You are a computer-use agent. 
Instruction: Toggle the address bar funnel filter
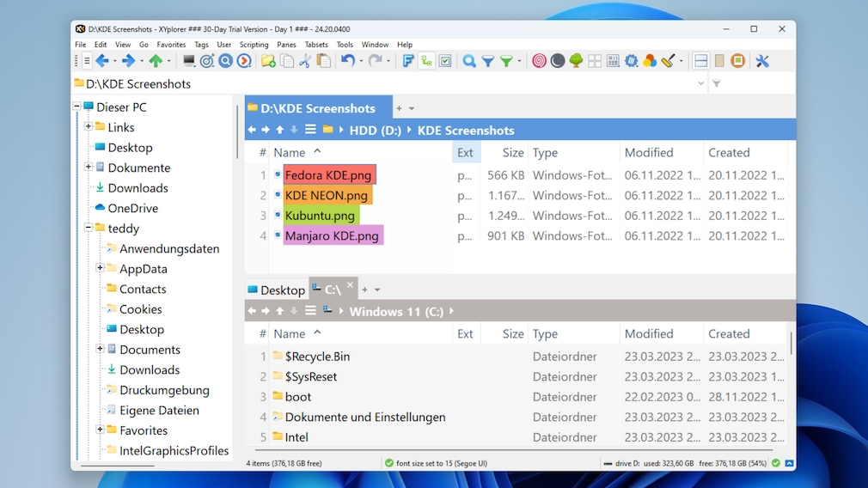click(x=717, y=83)
